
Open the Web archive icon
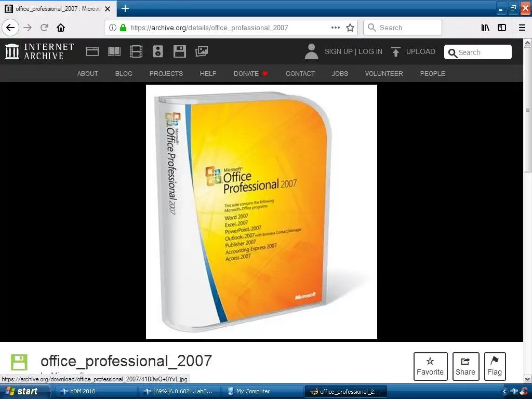click(x=92, y=51)
